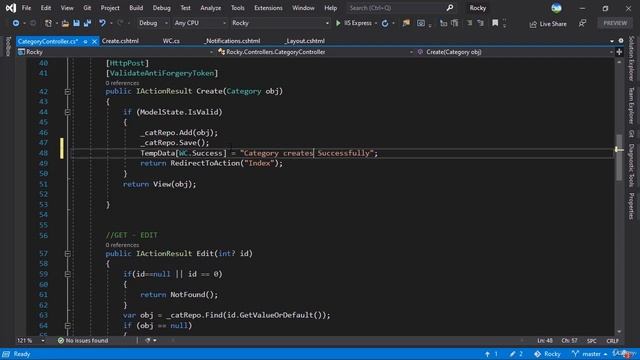Open the Toolbox side panel tab

point(8,46)
